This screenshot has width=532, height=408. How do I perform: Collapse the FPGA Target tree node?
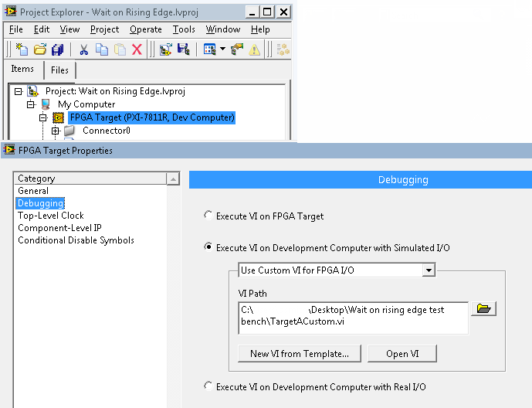pyautogui.click(x=42, y=117)
